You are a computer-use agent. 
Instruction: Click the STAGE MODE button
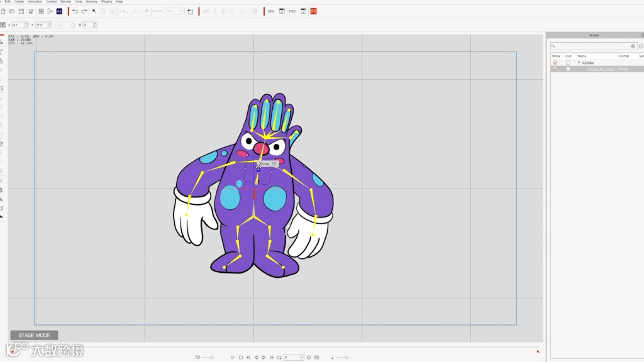(x=34, y=335)
